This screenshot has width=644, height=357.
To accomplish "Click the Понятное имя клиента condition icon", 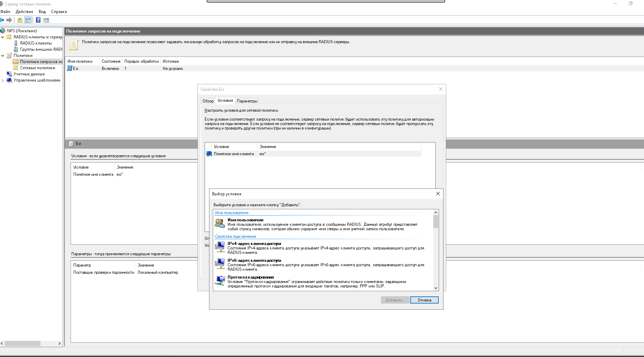I will pos(209,154).
